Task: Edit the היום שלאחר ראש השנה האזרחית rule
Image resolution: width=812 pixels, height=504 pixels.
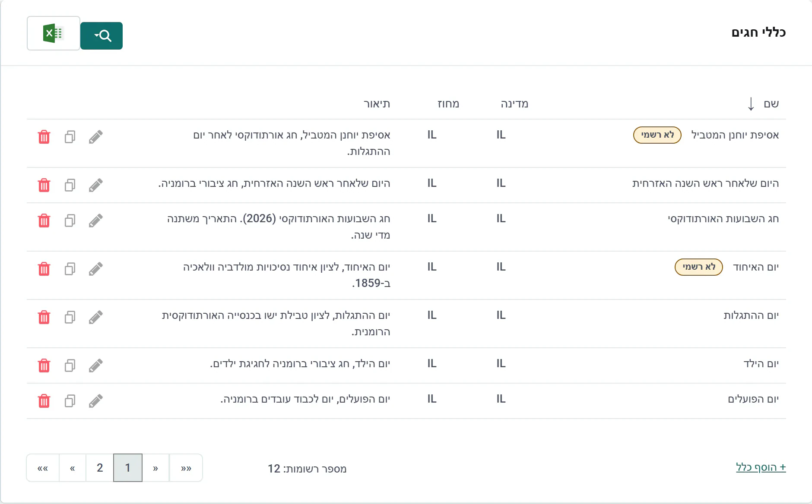Action: (x=96, y=185)
